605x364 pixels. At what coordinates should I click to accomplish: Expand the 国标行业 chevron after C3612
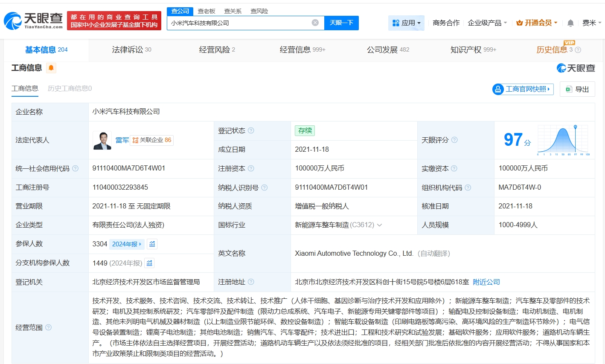coord(379,225)
